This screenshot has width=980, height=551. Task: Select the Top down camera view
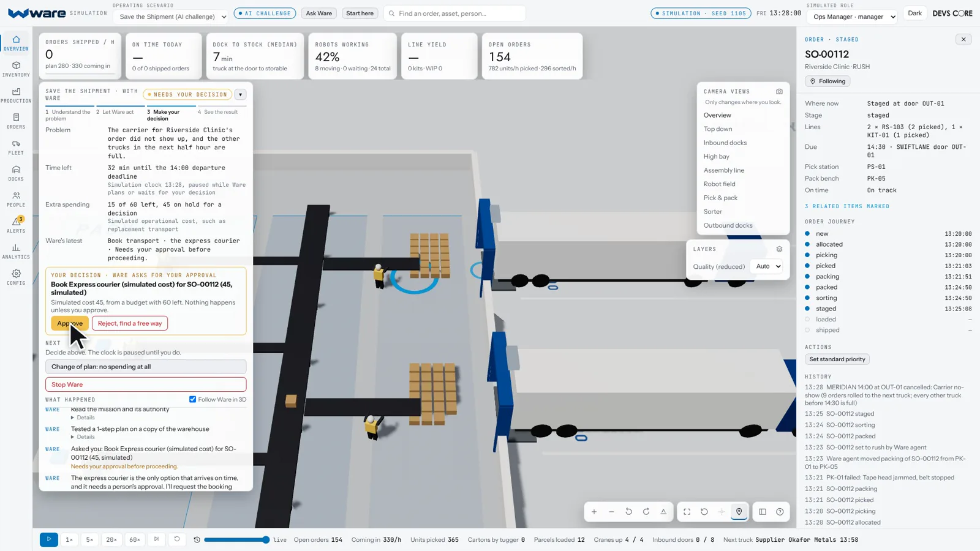718,129
